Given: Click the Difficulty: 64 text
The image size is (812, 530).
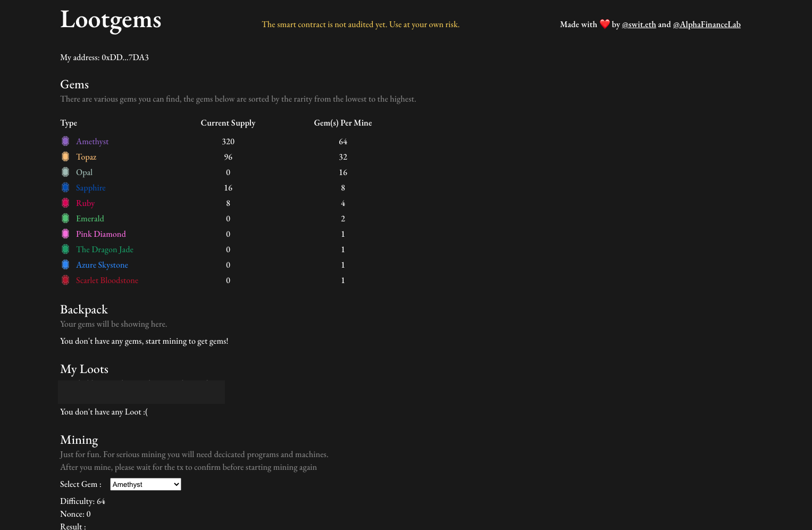Looking at the screenshot, I should click(x=82, y=501).
